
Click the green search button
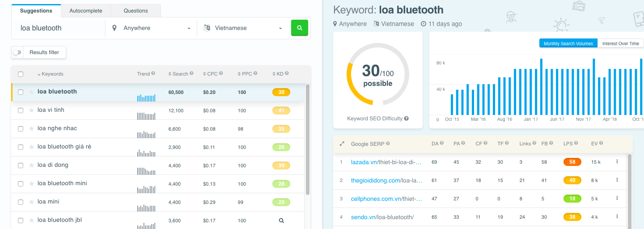300,28
